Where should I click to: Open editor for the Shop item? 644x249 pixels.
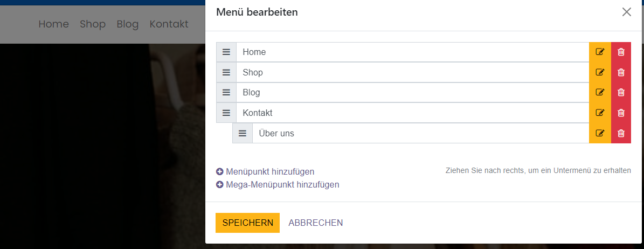pos(600,72)
